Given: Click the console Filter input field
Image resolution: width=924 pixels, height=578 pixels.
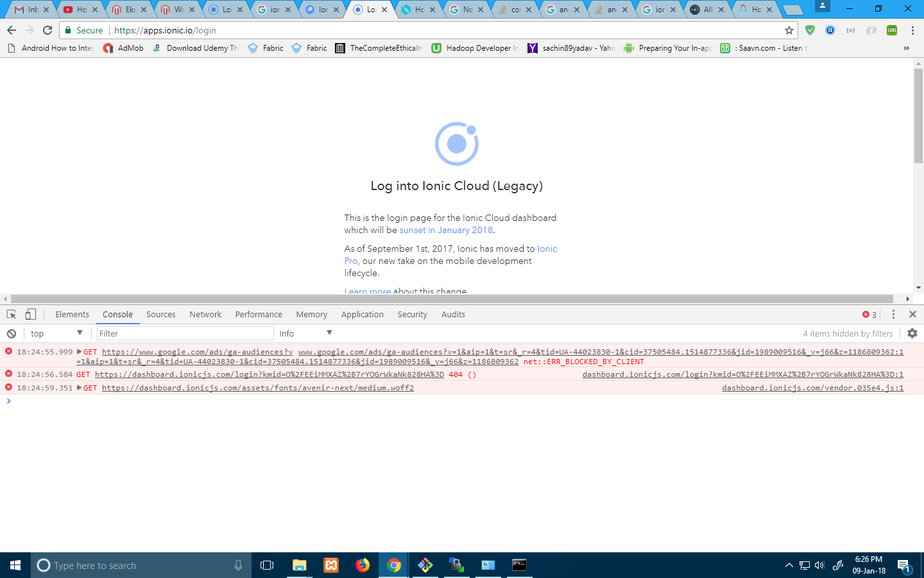Looking at the screenshot, I should pos(185,333).
